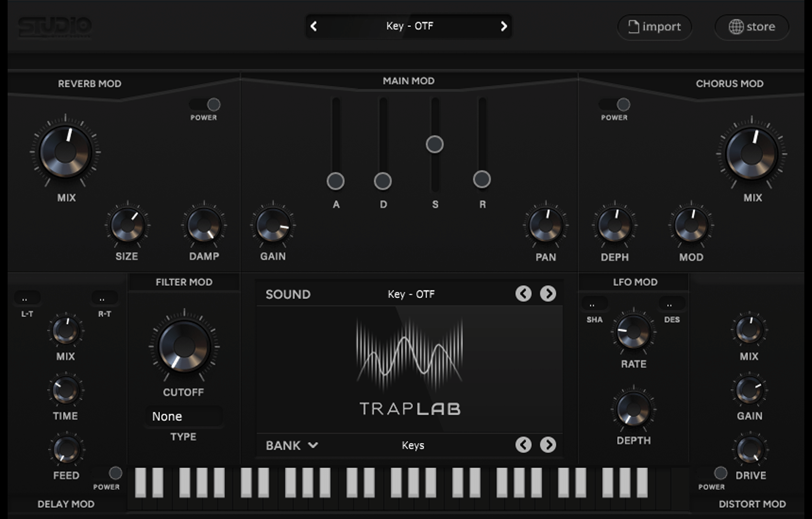The height and width of the screenshot is (519, 812).
Task: Open the store page
Action: [x=751, y=26]
